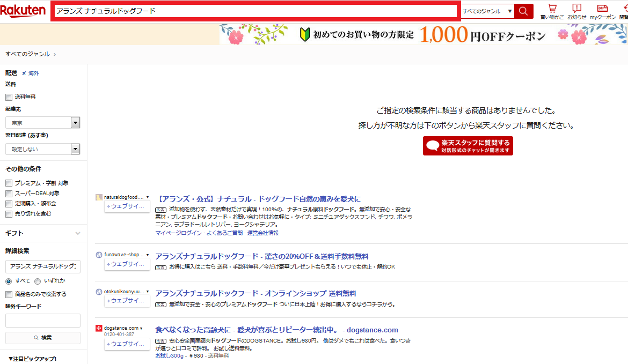Open the 設定しない next-day delivery dropdown

[x=43, y=149]
